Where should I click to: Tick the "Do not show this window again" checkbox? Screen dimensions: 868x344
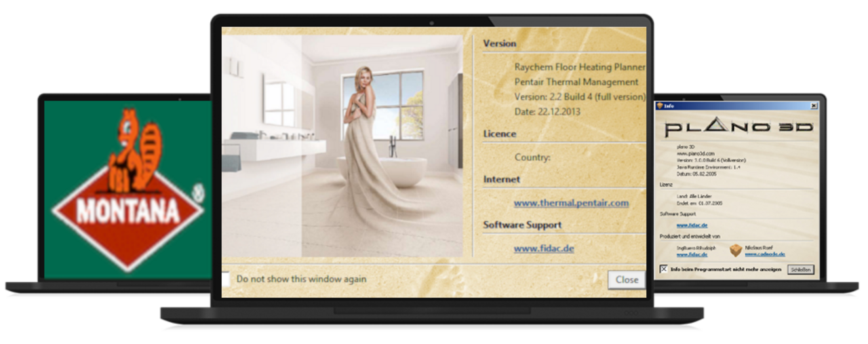click(x=225, y=279)
